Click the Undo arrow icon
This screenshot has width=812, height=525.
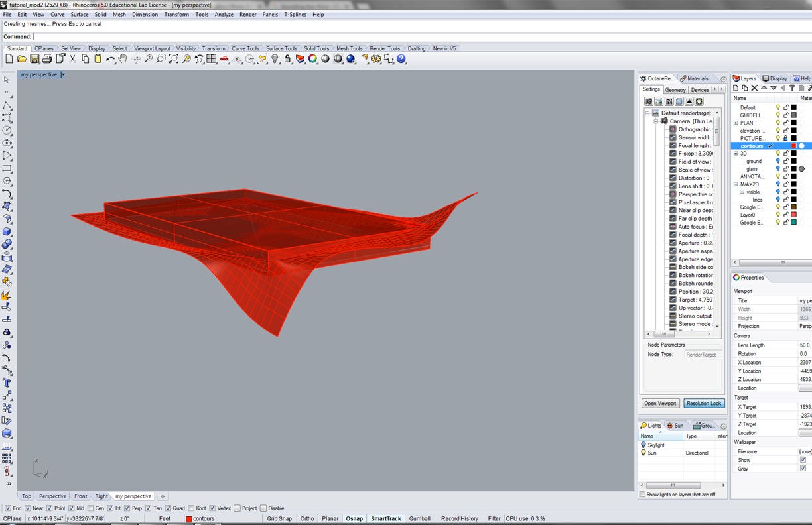[110, 59]
